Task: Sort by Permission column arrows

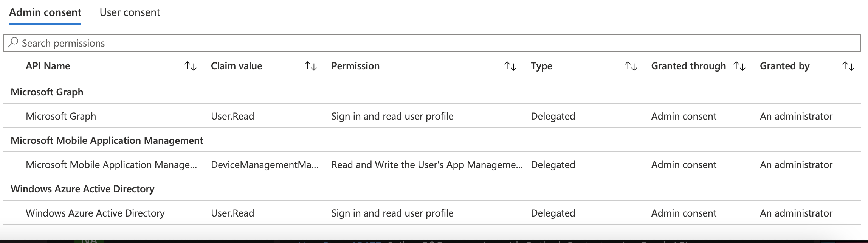Action: 510,66
